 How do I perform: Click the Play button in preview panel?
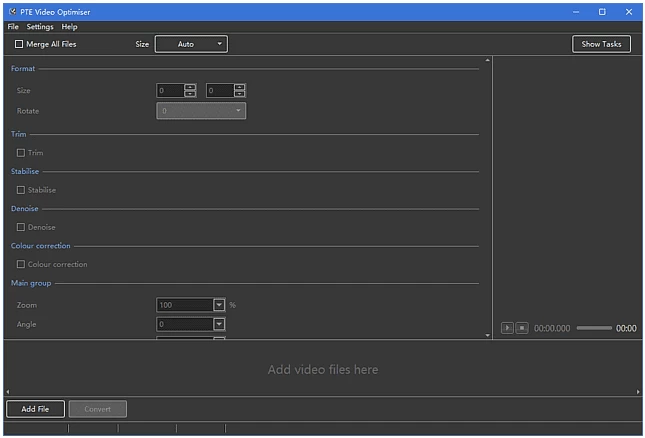[507, 328]
